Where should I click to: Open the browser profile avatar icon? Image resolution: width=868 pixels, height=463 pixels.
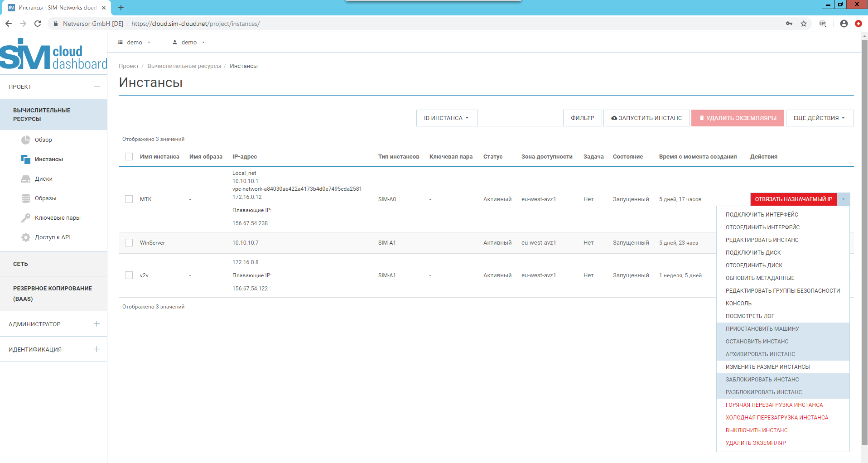pos(844,24)
